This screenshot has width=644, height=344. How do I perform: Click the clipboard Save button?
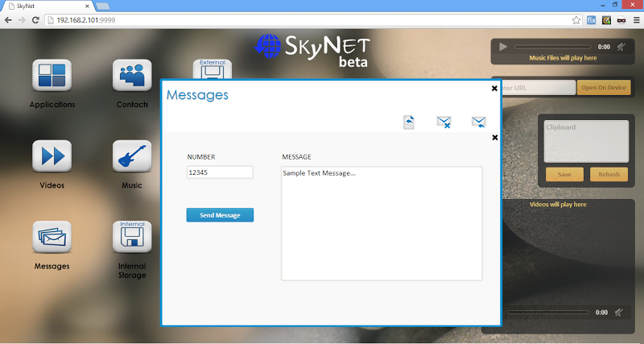564,174
